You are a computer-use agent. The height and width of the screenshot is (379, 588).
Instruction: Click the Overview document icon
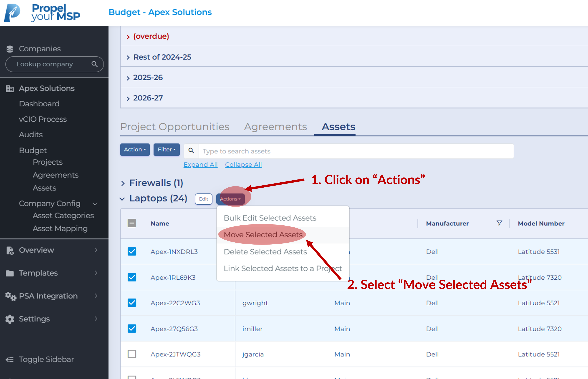tap(10, 250)
